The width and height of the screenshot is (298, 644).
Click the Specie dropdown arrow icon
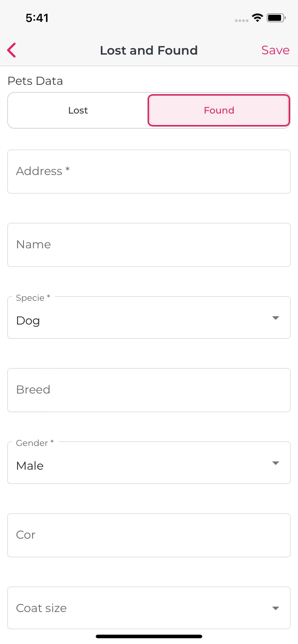276,318
